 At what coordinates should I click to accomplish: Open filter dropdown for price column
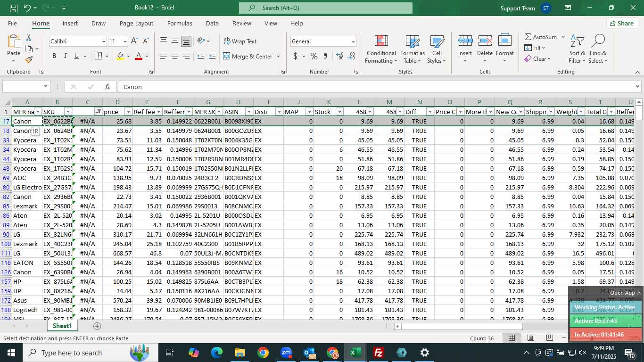click(x=128, y=112)
